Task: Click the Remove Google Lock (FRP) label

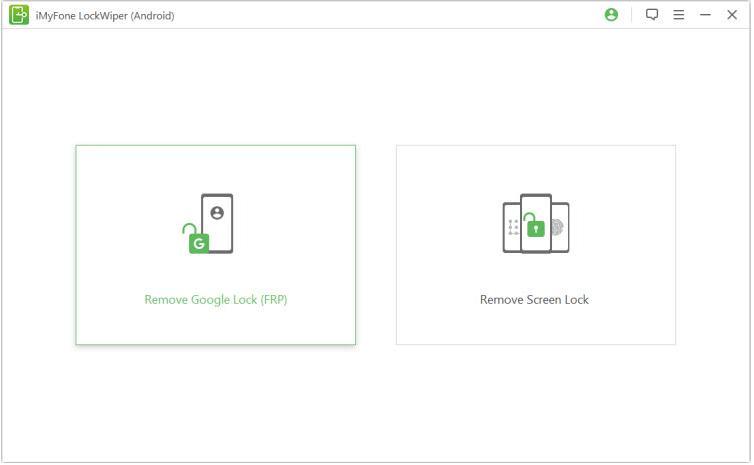Action: click(216, 300)
